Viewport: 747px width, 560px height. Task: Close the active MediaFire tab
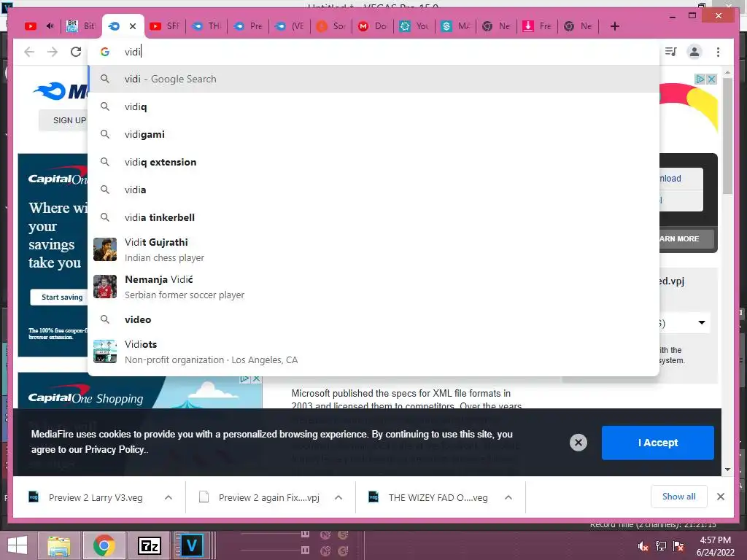[x=133, y=26]
